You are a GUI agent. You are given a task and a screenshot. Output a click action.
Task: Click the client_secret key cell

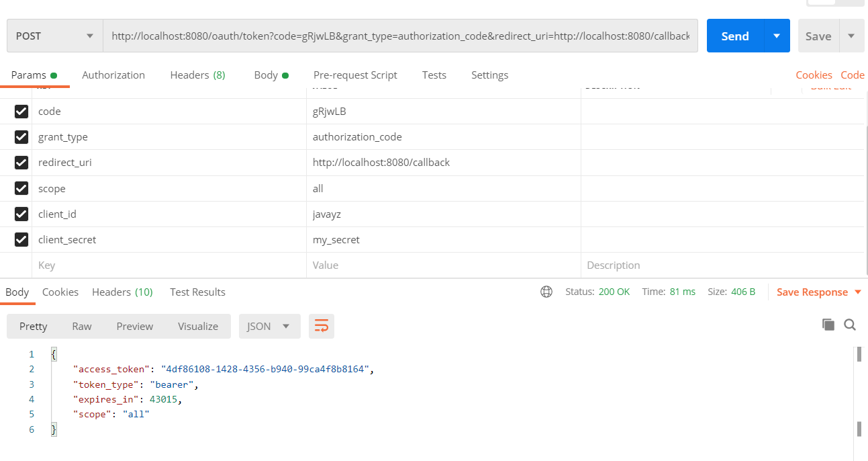pyautogui.click(x=169, y=239)
